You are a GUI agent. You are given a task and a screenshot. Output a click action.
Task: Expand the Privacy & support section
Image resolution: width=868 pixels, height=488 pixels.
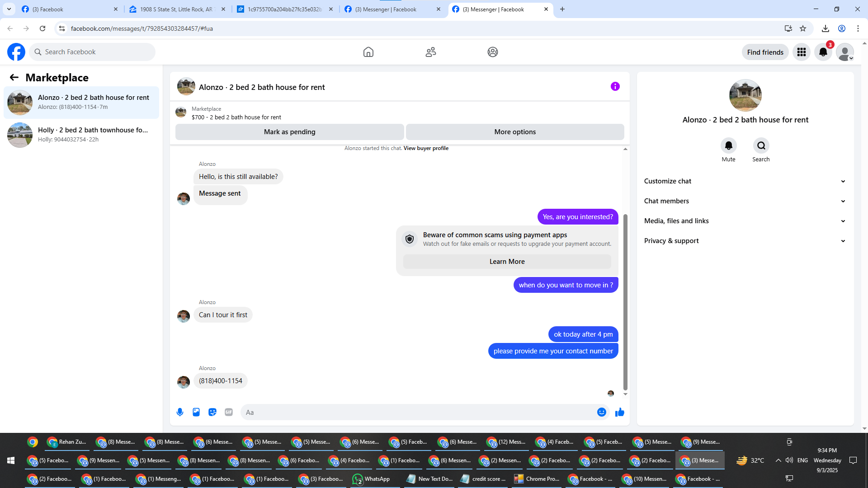(745, 241)
